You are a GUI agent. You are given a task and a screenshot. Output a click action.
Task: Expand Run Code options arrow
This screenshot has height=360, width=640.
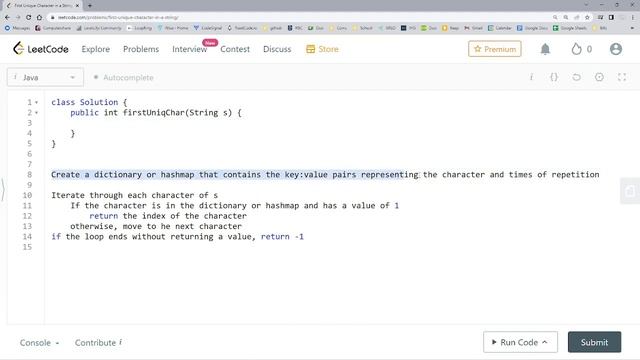pyautogui.click(x=545, y=342)
